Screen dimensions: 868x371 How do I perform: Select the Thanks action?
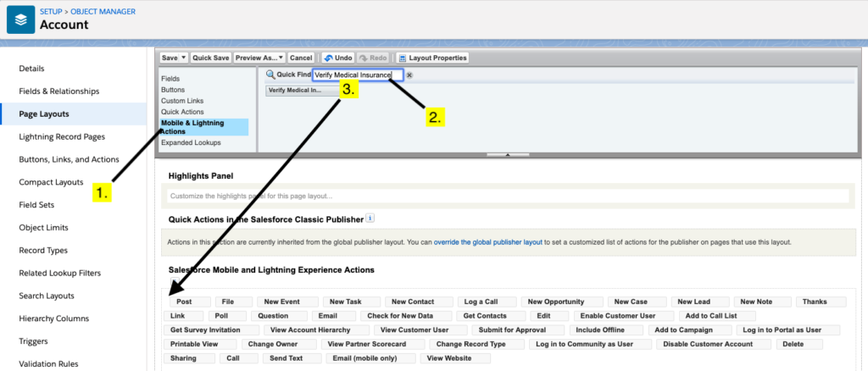tap(821, 302)
